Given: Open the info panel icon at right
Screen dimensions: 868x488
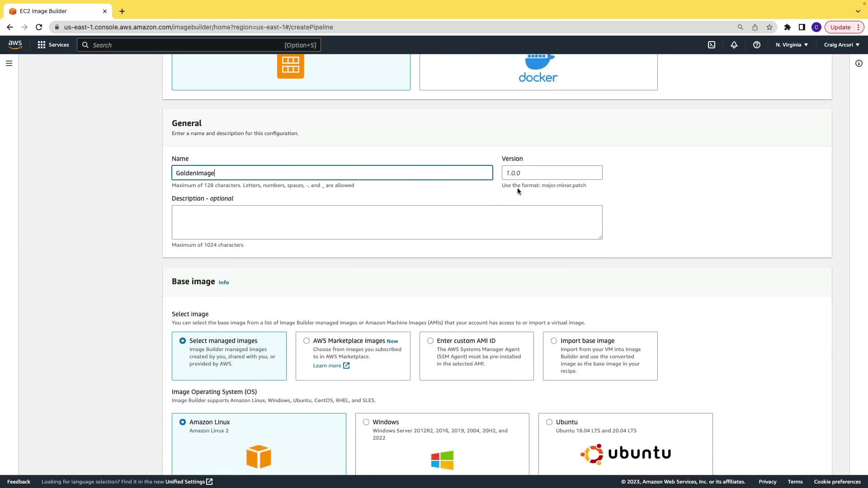Looking at the screenshot, I should (x=859, y=63).
